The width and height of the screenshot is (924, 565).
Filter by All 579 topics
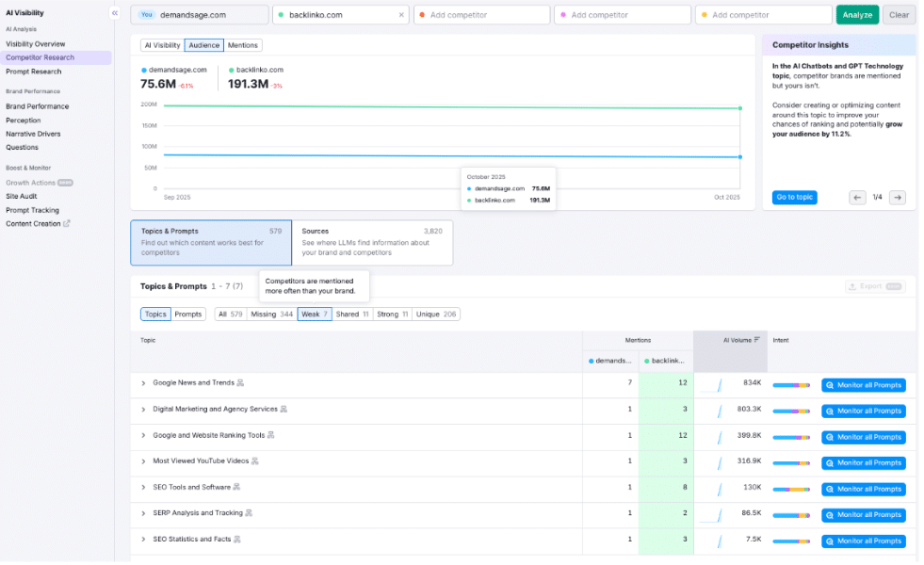click(x=232, y=315)
